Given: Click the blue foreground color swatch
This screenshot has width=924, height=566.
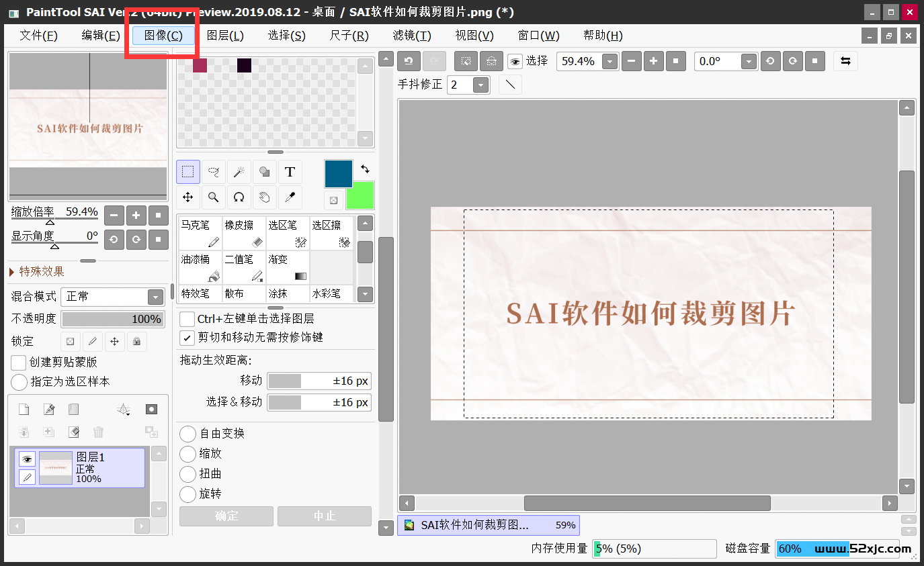Looking at the screenshot, I should [x=338, y=173].
